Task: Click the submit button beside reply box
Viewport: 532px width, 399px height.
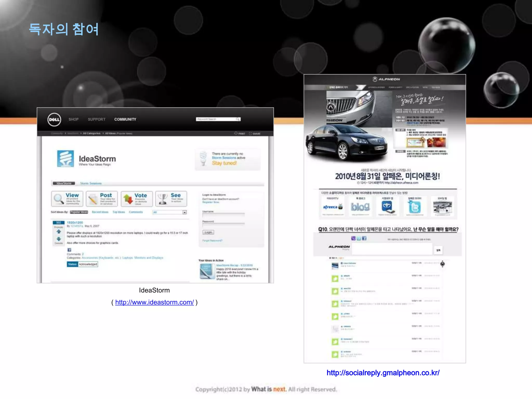Action: point(438,250)
